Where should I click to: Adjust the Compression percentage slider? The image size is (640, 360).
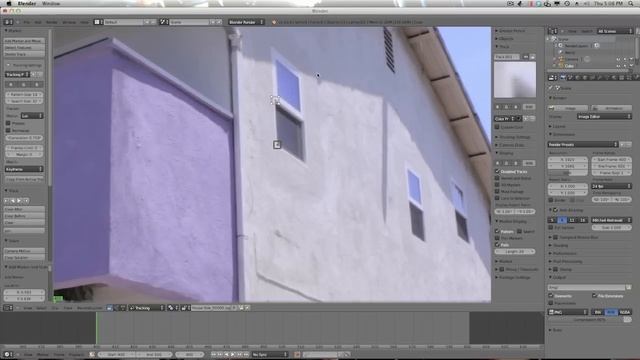coord(590,320)
